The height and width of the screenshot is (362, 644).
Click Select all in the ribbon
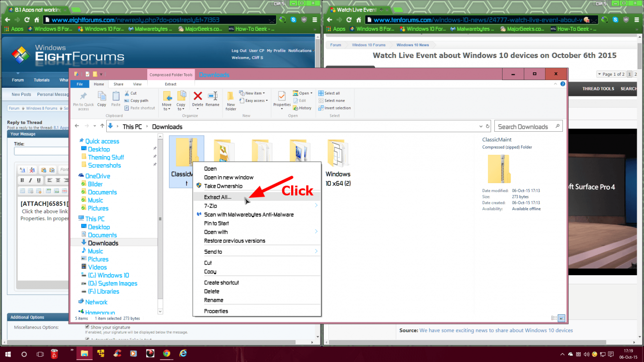point(328,93)
